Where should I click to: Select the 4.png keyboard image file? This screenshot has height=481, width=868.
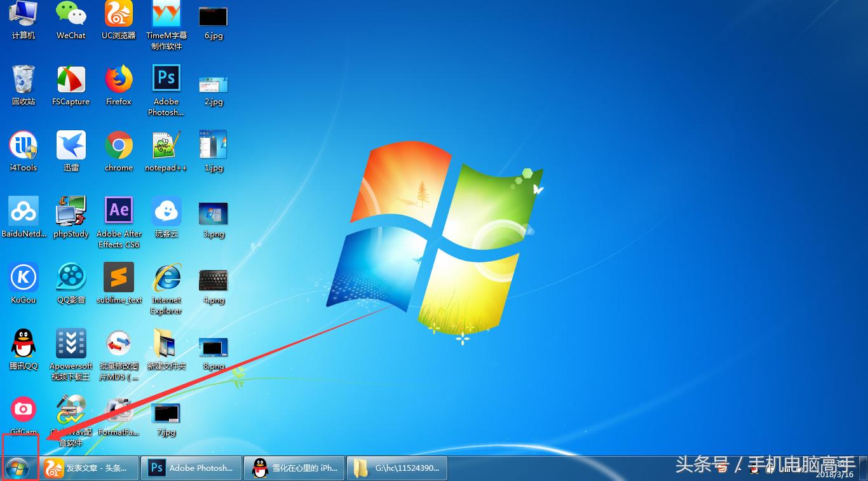[214, 280]
